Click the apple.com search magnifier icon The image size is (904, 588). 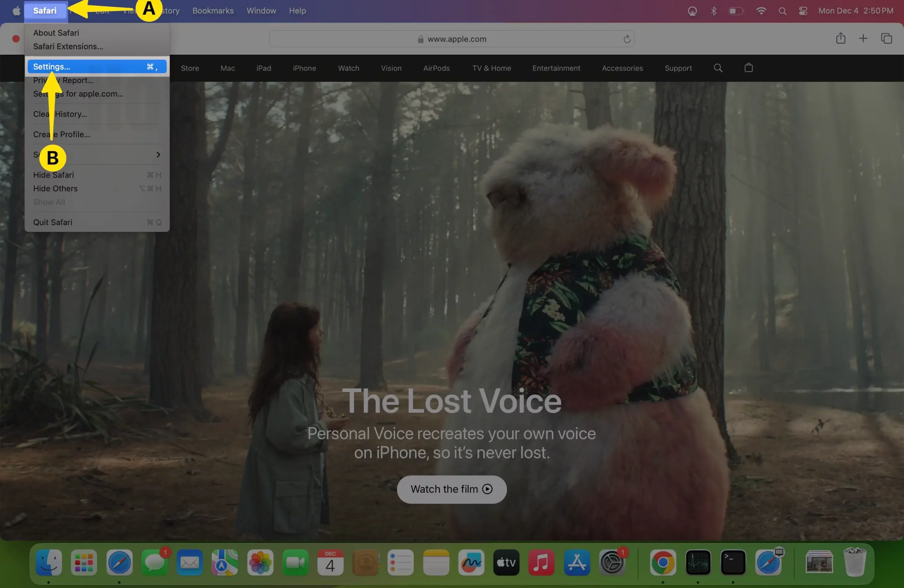click(718, 68)
